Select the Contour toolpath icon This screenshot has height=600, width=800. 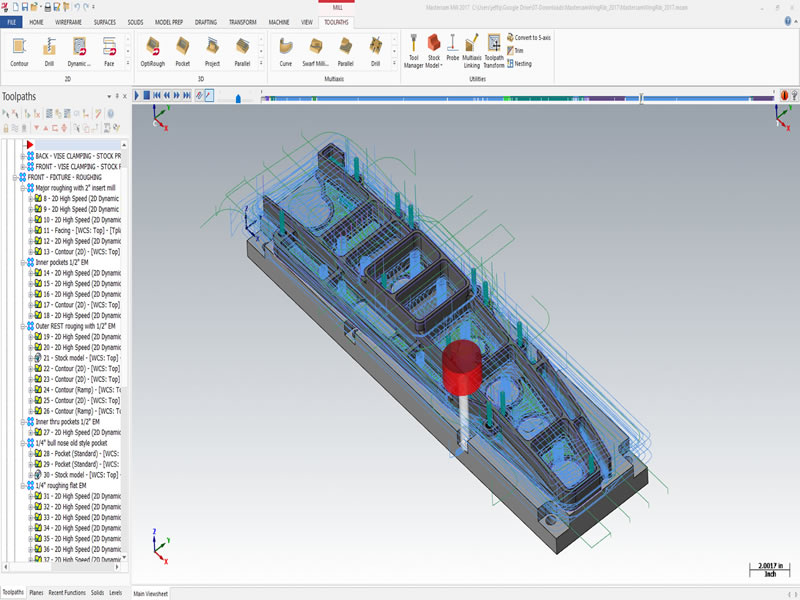pos(19,52)
